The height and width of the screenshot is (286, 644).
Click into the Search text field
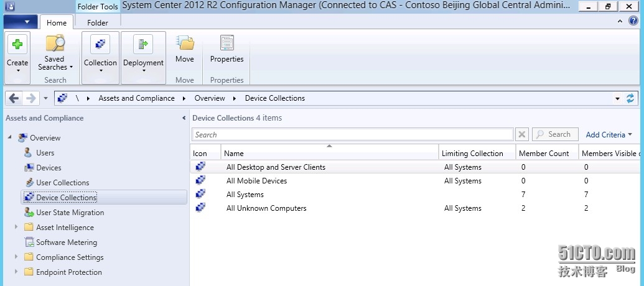click(352, 134)
